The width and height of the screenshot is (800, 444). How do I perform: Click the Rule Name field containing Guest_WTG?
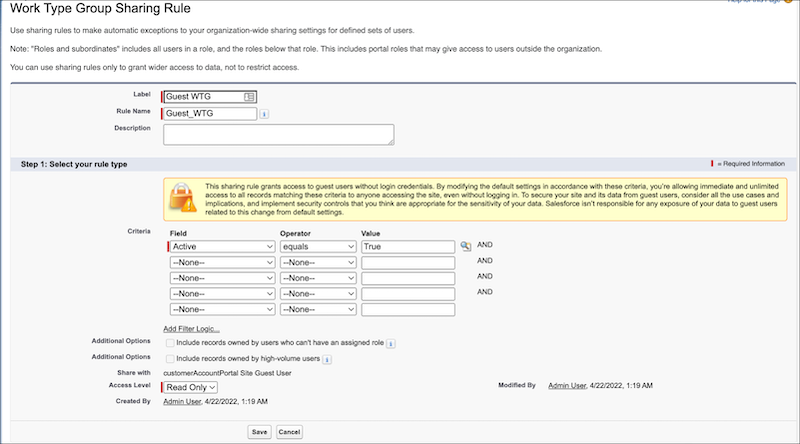pos(210,114)
